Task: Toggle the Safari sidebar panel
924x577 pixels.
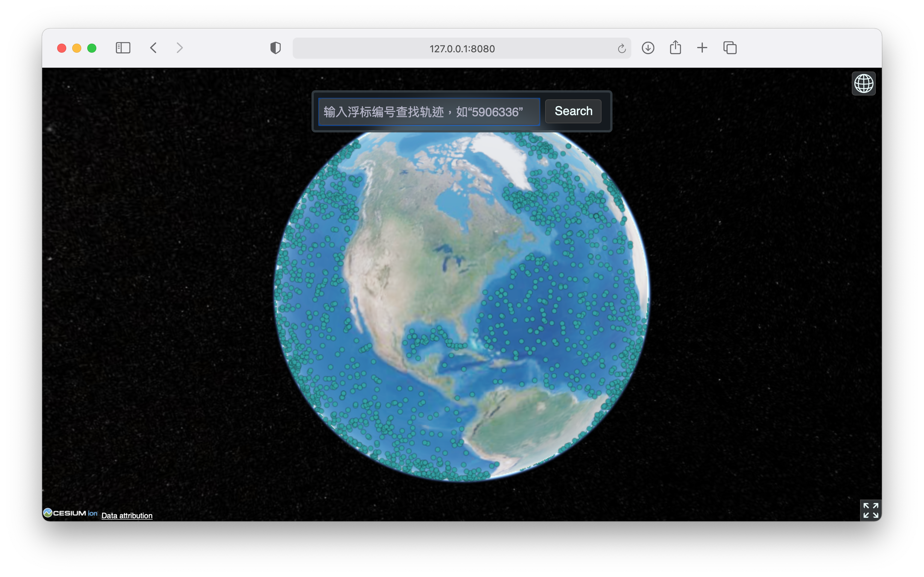Action: click(x=123, y=48)
